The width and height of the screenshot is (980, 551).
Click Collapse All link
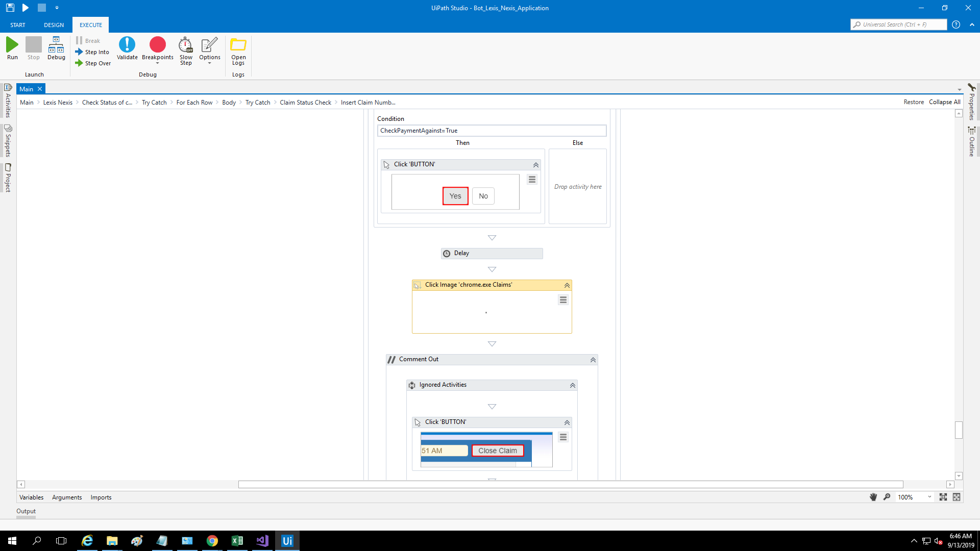944,102
